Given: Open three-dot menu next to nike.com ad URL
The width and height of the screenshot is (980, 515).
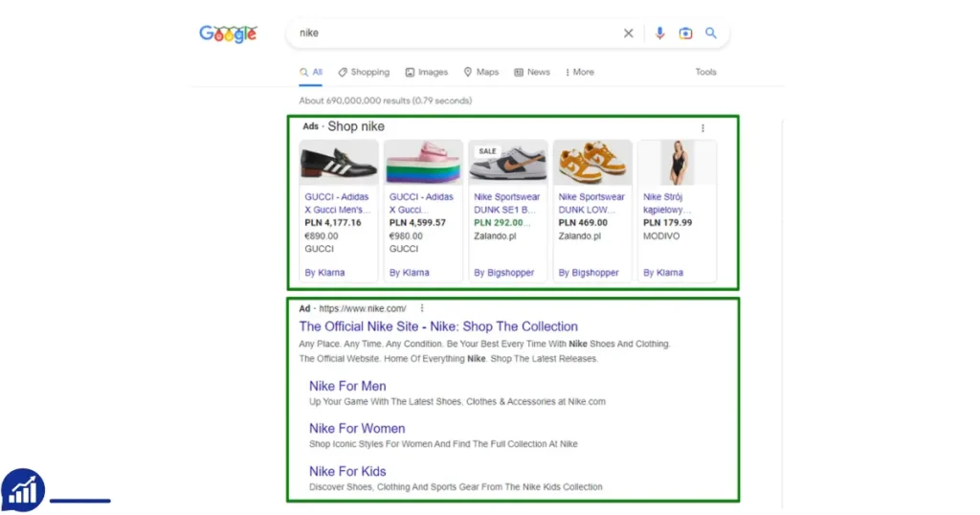Looking at the screenshot, I should coord(422,308).
